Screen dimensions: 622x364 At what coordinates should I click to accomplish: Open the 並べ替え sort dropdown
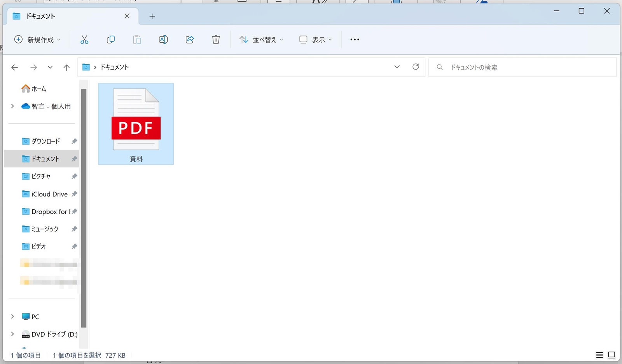(x=261, y=39)
